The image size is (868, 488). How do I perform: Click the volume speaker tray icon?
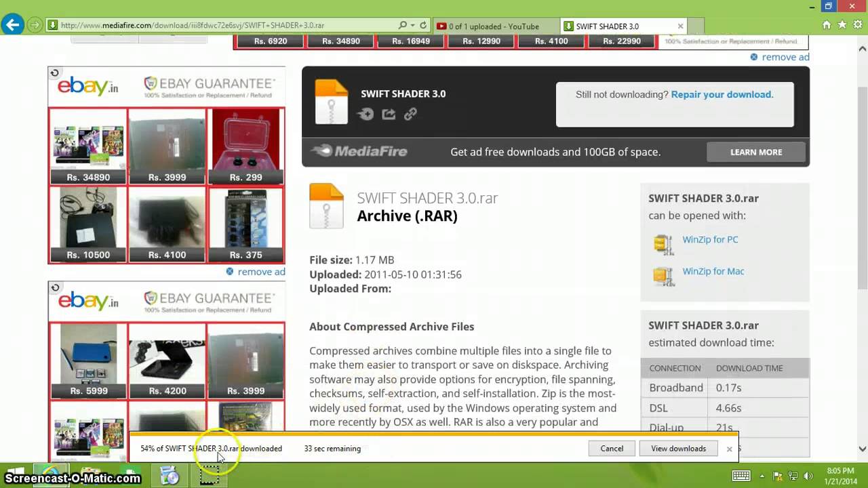[x=808, y=476]
